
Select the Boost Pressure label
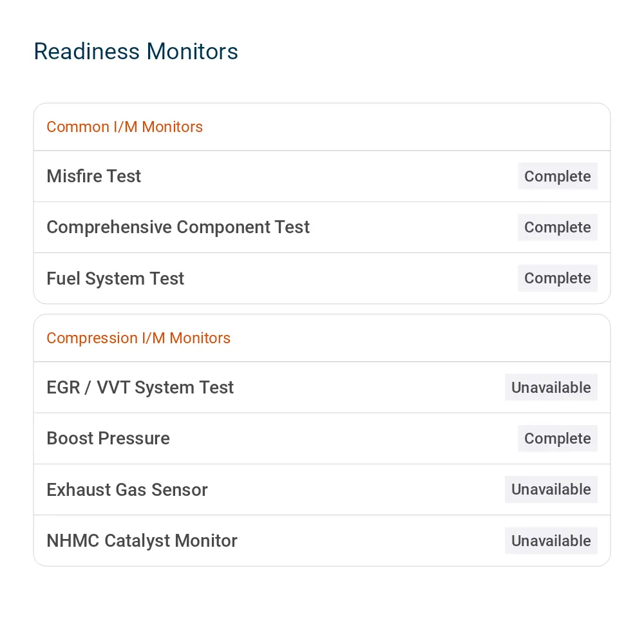pos(108,438)
